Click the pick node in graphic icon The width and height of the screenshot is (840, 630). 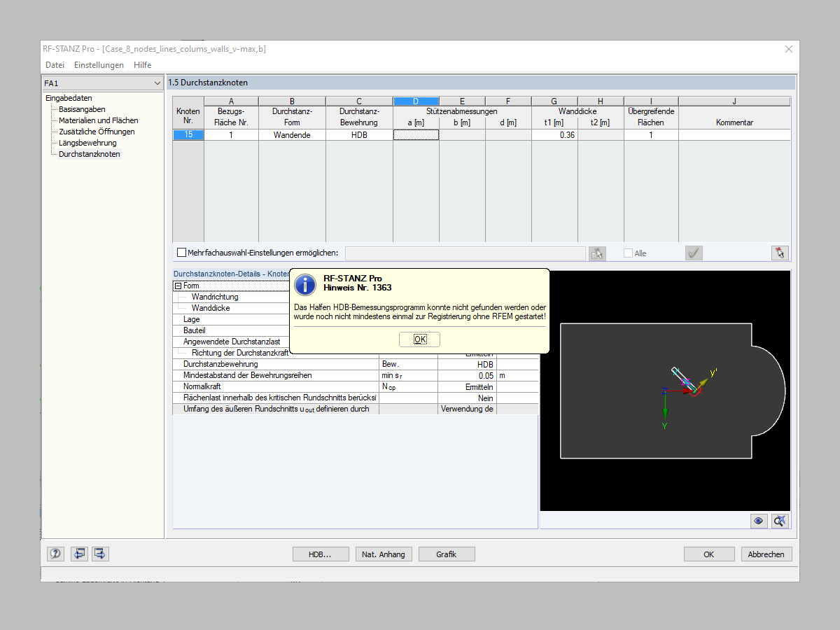[x=780, y=253]
